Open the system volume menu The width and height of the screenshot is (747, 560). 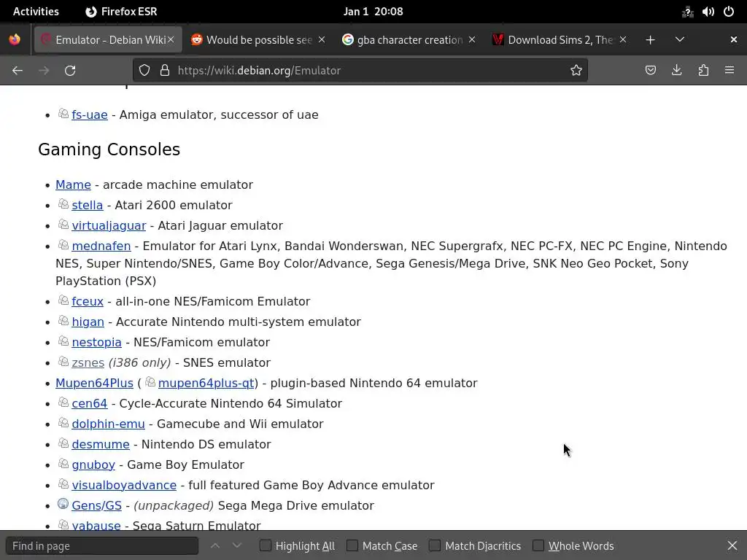click(708, 12)
